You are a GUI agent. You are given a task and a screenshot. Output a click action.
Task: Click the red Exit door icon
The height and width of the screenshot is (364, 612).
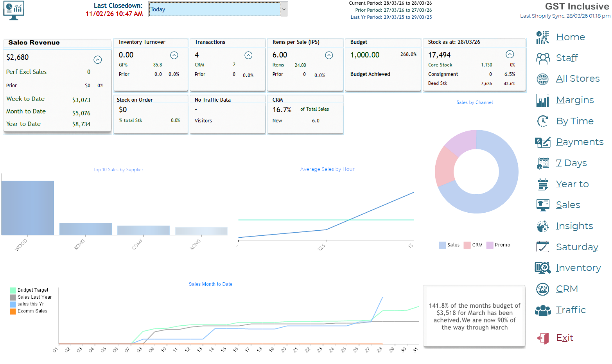[542, 338]
